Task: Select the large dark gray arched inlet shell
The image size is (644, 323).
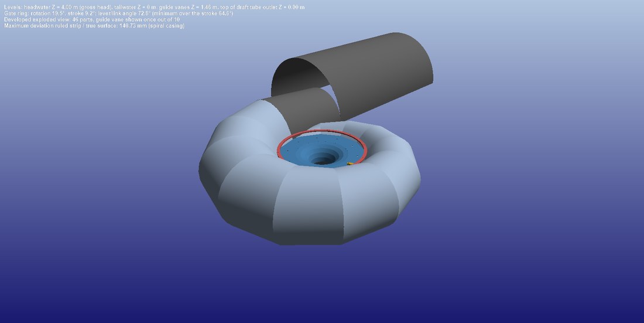Action: click(369, 74)
